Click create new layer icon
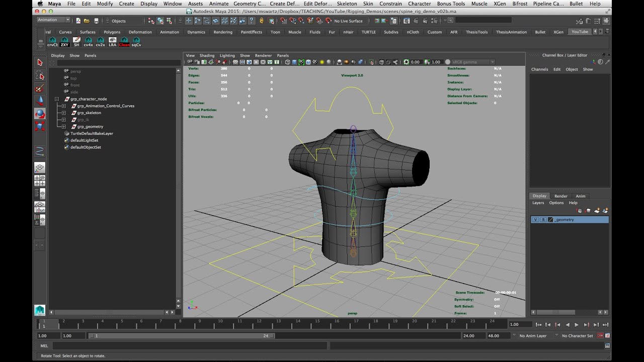 click(x=597, y=211)
